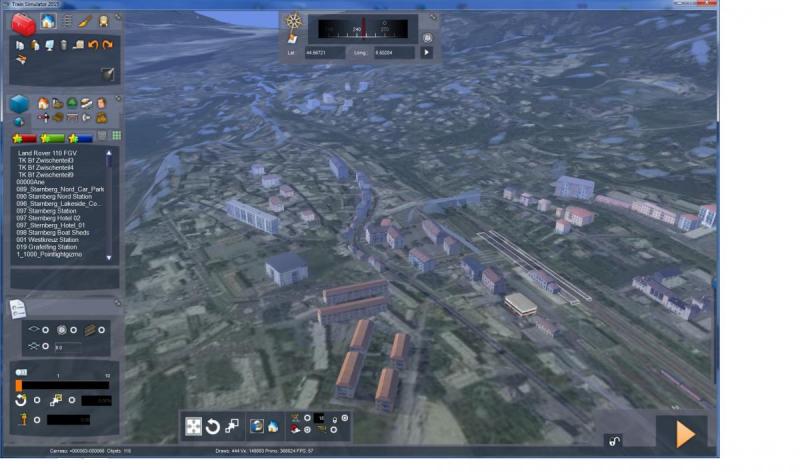Click the dark selection cursor tool
The image size is (800, 472).
(x=108, y=74)
